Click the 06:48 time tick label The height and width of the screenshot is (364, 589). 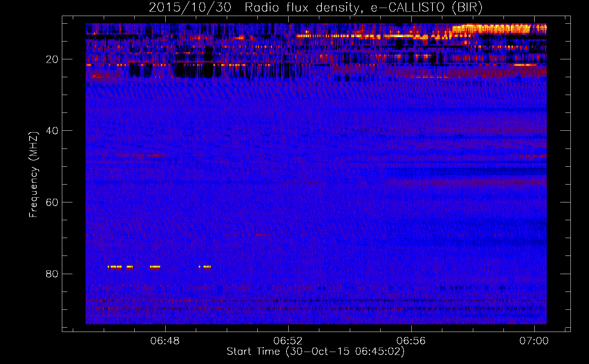165,341
